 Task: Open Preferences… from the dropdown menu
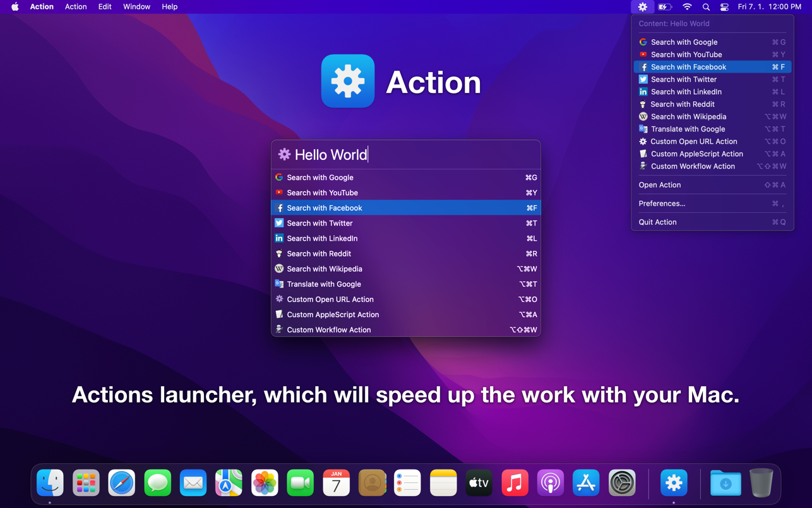click(712, 203)
